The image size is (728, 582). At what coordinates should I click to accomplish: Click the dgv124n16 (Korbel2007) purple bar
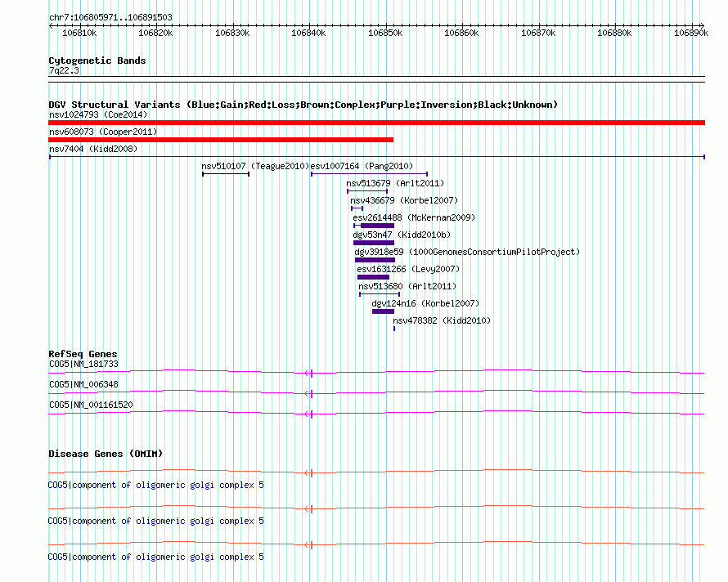(x=383, y=311)
